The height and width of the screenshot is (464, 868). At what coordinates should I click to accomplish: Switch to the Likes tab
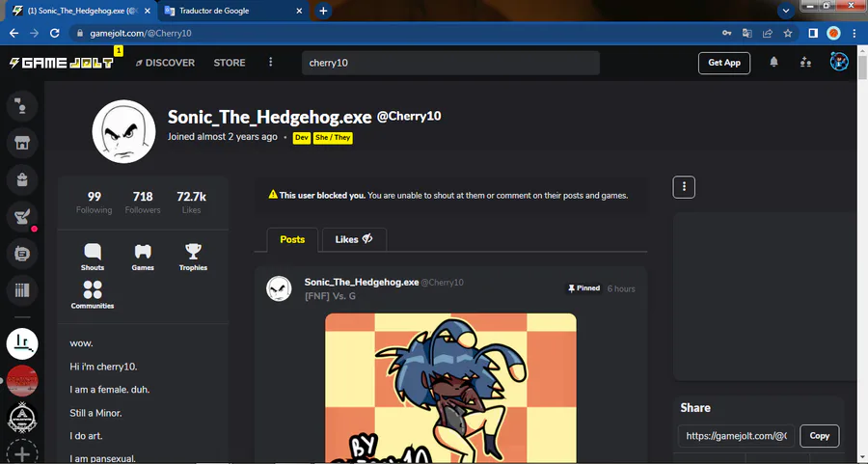pos(354,239)
